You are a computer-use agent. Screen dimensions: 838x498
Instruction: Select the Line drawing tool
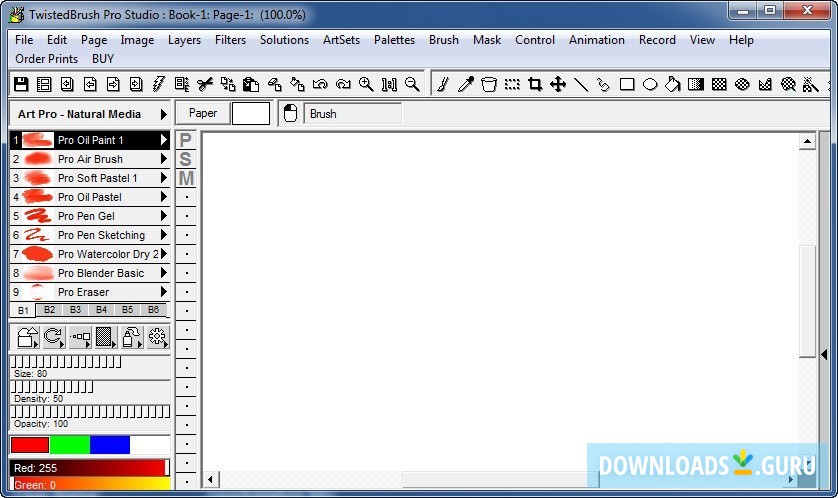click(x=581, y=84)
